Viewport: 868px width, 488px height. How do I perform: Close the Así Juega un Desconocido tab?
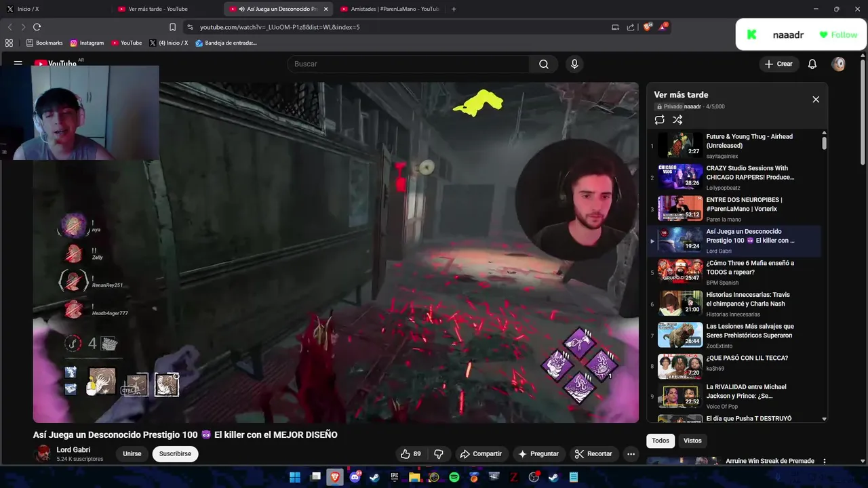coord(326,9)
